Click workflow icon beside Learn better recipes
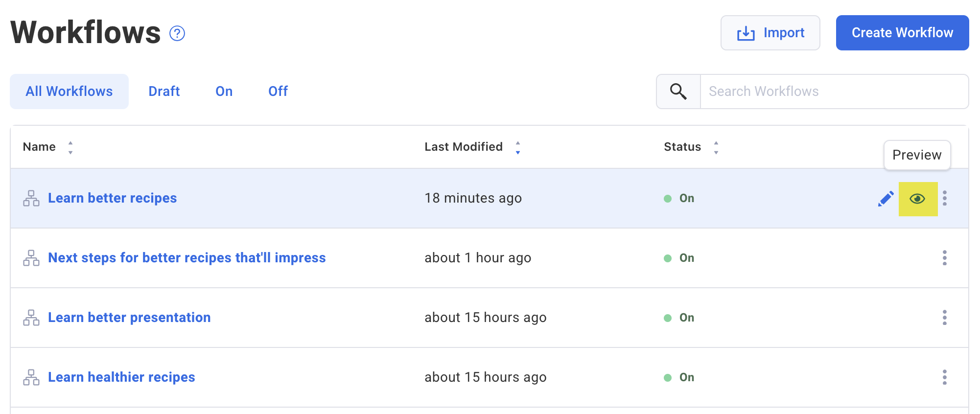This screenshot has height=414, width=980. [31, 198]
